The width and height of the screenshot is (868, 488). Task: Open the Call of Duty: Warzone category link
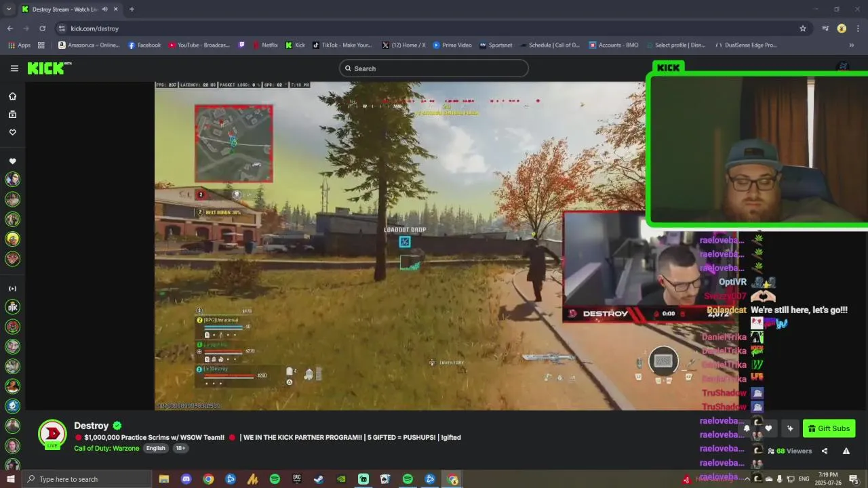[106, 448]
